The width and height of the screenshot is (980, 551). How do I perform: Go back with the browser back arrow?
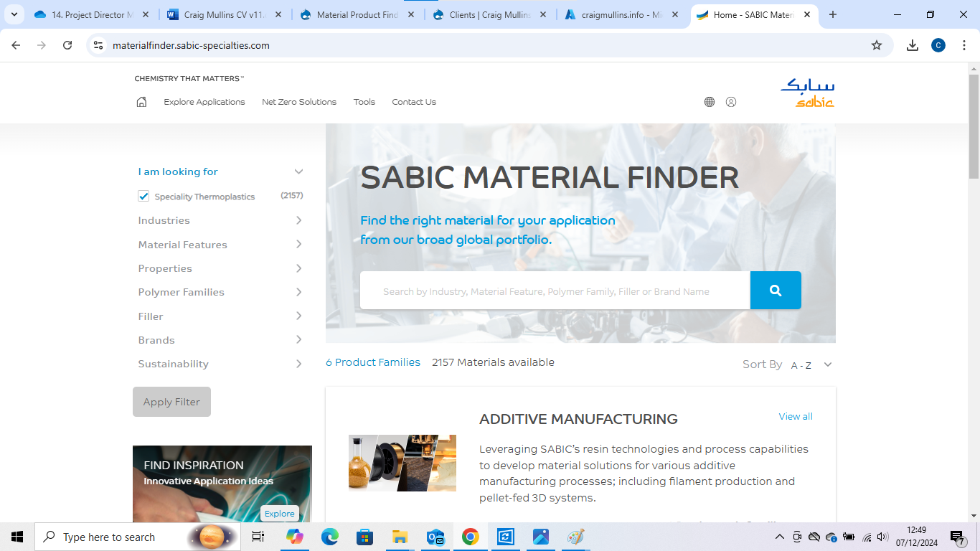click(x=17, y=45)
